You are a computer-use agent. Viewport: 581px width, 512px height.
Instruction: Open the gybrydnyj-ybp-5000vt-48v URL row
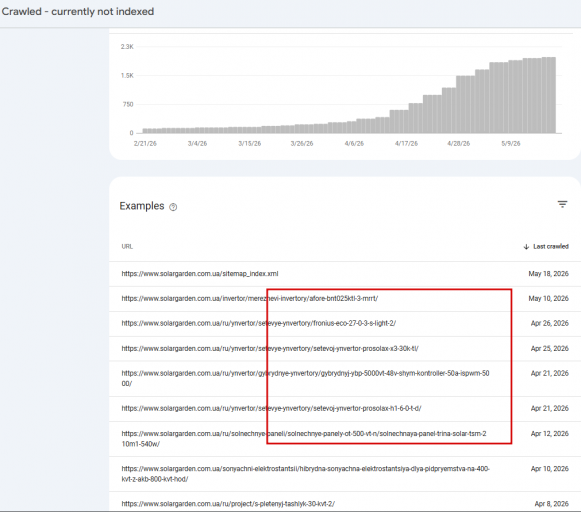[x=345, y=379]
